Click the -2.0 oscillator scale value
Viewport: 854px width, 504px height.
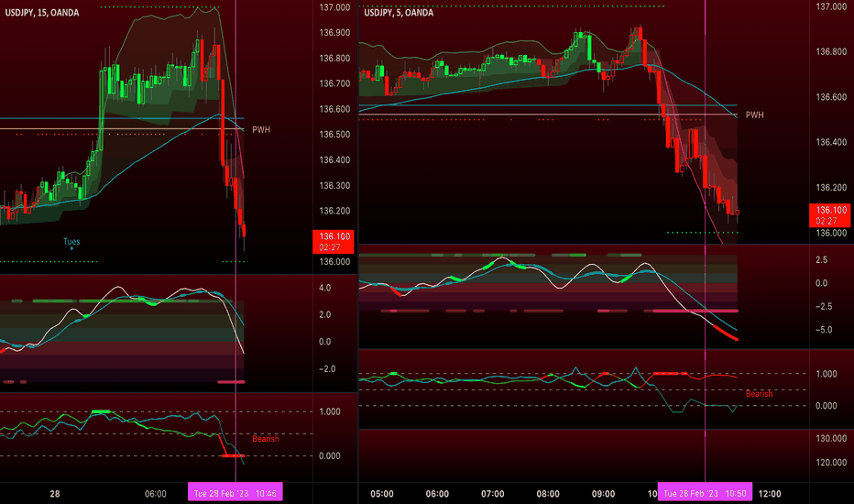pyautogui.click(x=327, y=369)
